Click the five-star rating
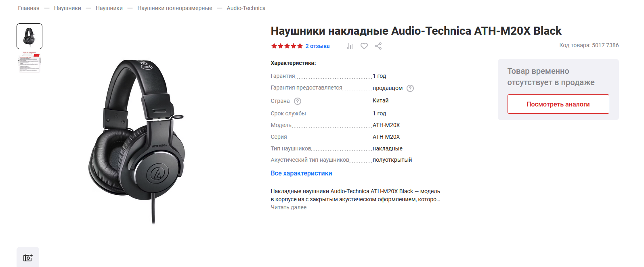Screen dimensions: 644x267 coord(287,46)
